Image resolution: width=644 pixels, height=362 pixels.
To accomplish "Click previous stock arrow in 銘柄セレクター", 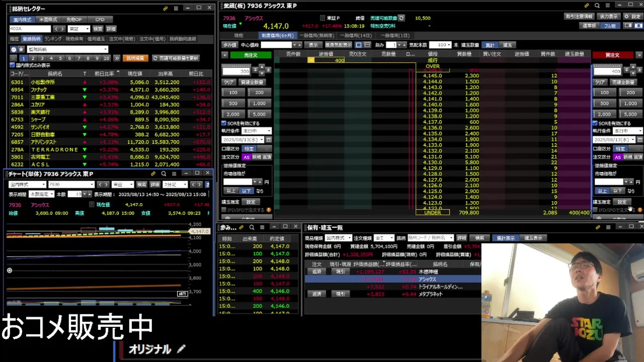I will point(56,29).
